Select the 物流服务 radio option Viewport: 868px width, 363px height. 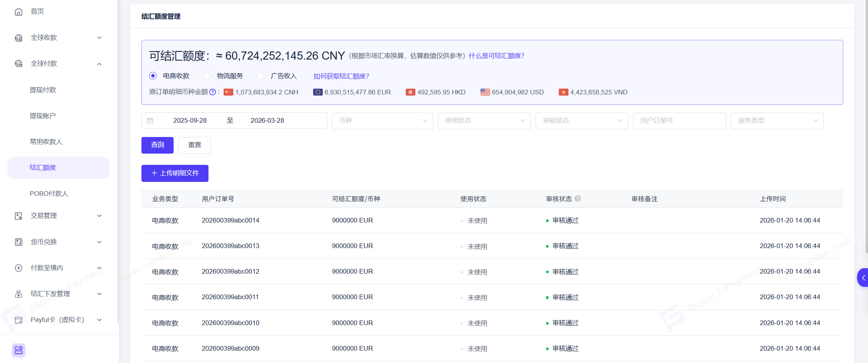click(x=207, y=76)
